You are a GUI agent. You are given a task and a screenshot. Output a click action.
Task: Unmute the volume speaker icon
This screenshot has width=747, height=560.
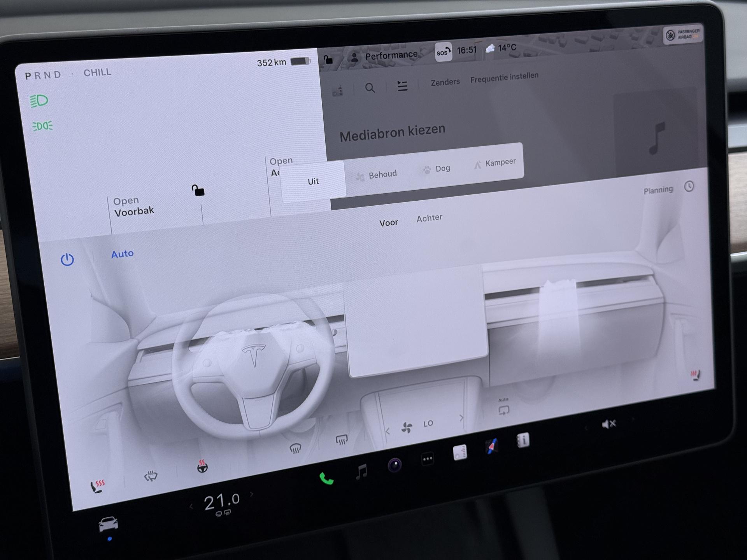coord(608,424)
